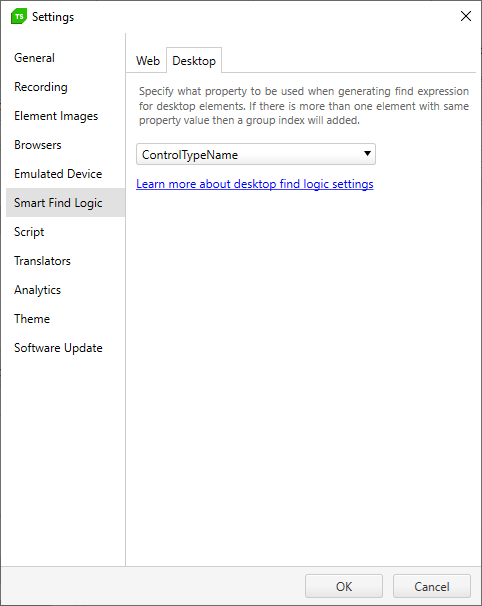This screenshot has width=482, height=606.
Task: Open the Theme settings category
Action: pyautogui.click(x=32, y=319)
